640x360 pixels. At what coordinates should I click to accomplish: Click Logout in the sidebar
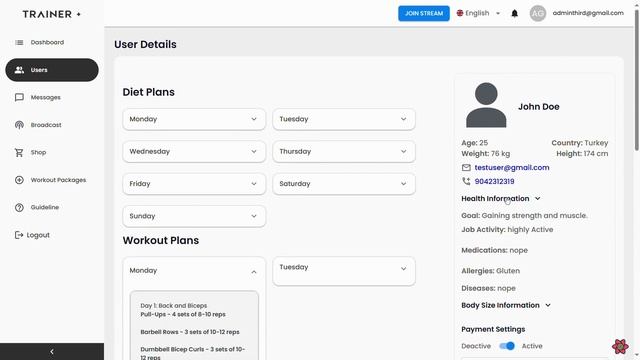(x=33, y=235)
